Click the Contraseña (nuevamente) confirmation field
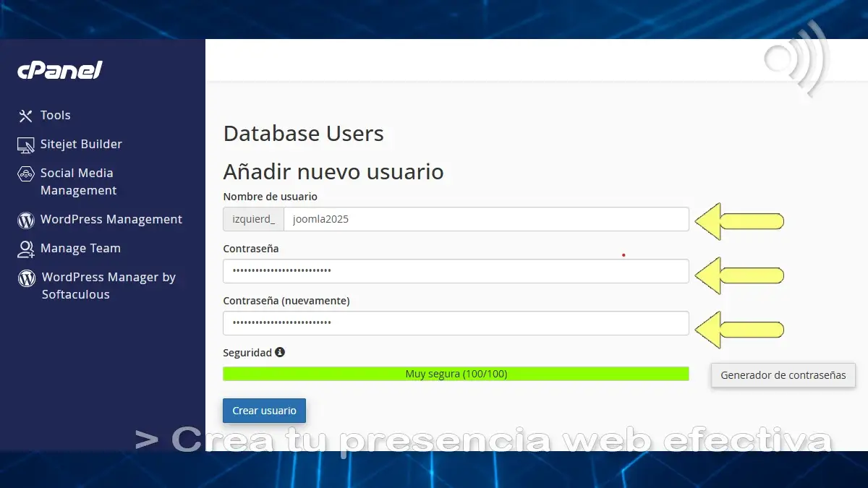Image resolution: width=868 pixels, height=488 pixels. pos(456,323)
